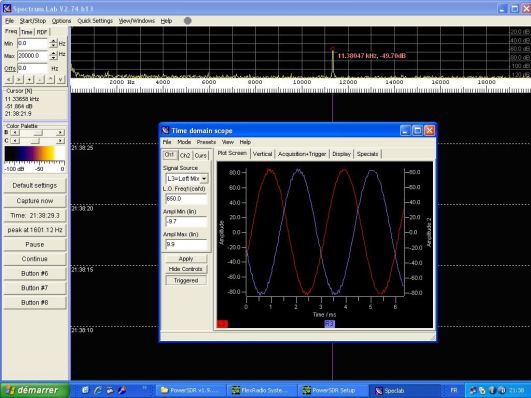This screenshot has height=398, width=531.
Task: Click the right arrow of C contrast slider
Action: pos(61,141)
